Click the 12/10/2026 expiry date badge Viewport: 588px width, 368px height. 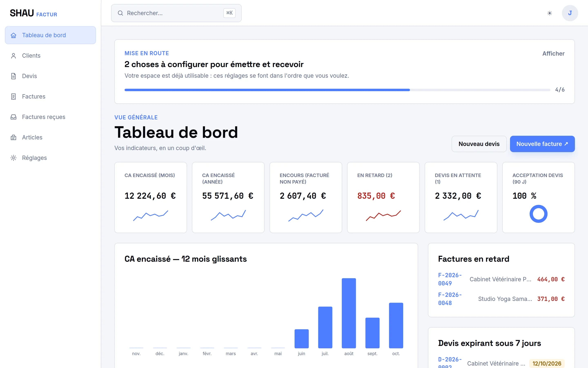coord(547,363)
